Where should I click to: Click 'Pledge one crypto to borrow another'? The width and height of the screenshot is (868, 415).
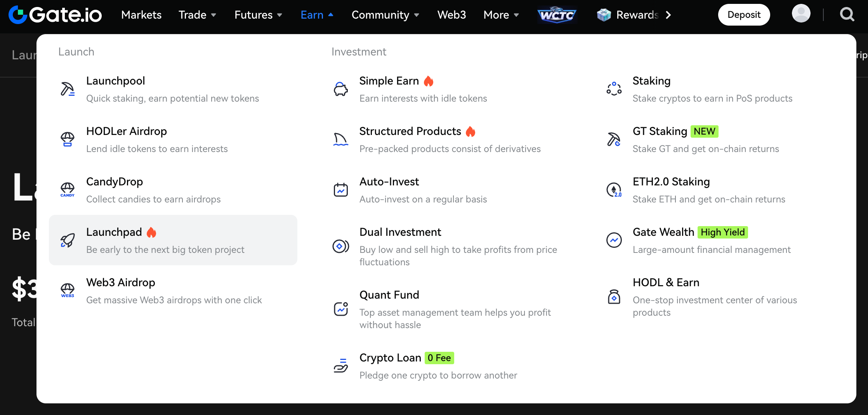pos(438,375)
